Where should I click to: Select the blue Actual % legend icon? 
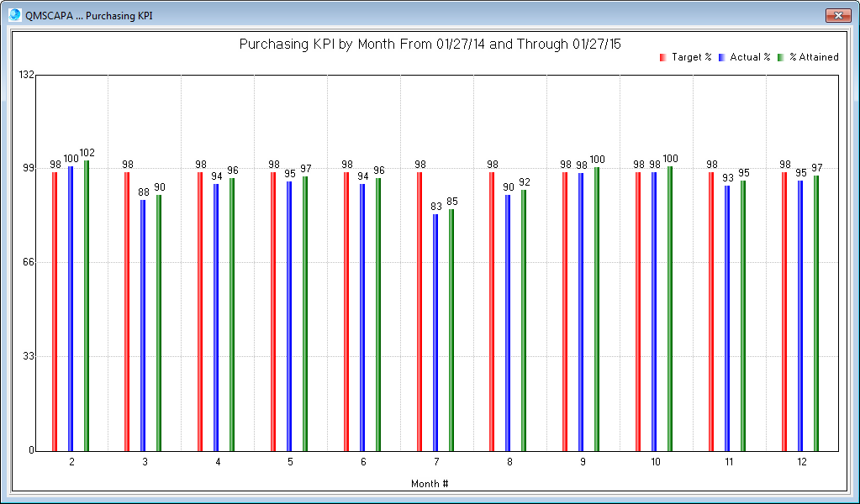(x=720, y=56)
